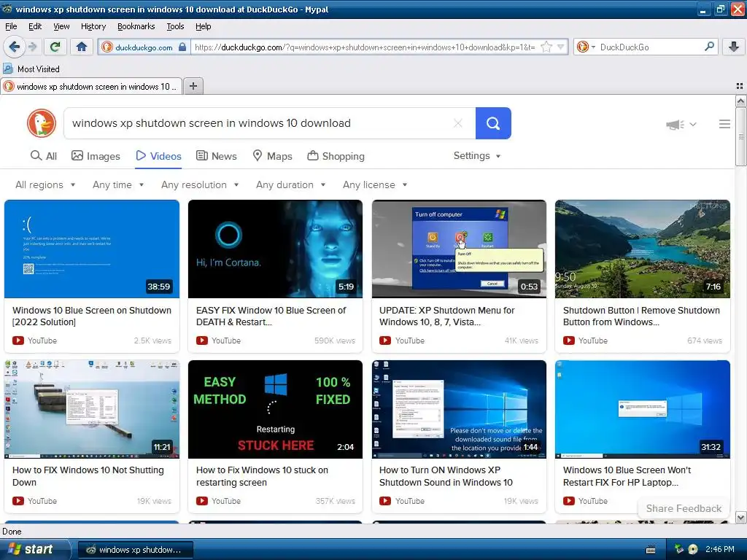Screen dimensions: 747x560
Task: Open the Home page icon
Action: click(x=82, y=47)
